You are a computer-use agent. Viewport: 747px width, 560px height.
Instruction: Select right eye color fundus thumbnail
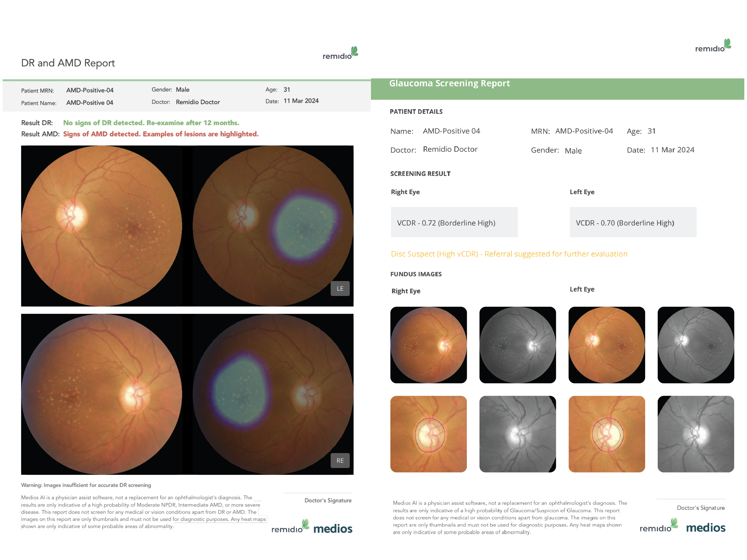(428, 345)
